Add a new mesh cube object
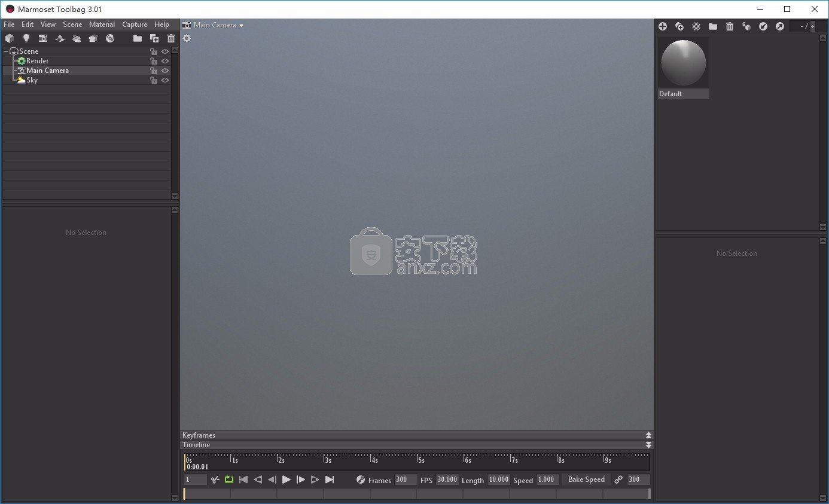829x504 pixels. (x=10, y=38)
